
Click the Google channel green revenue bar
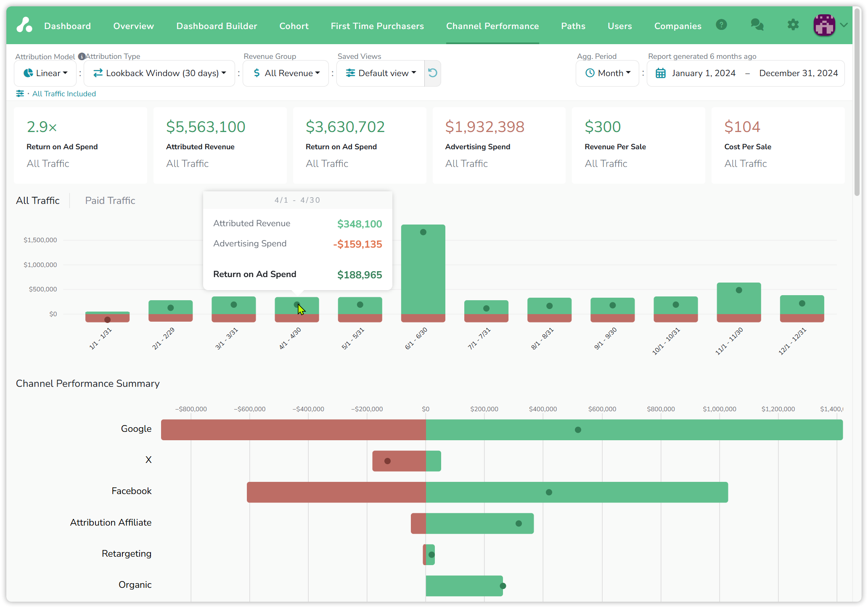click(634, 430)
